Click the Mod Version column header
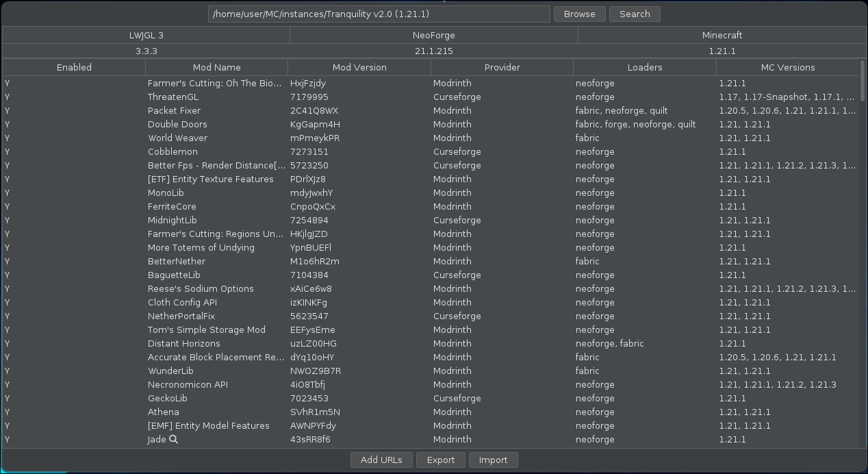 pos(359,67)
